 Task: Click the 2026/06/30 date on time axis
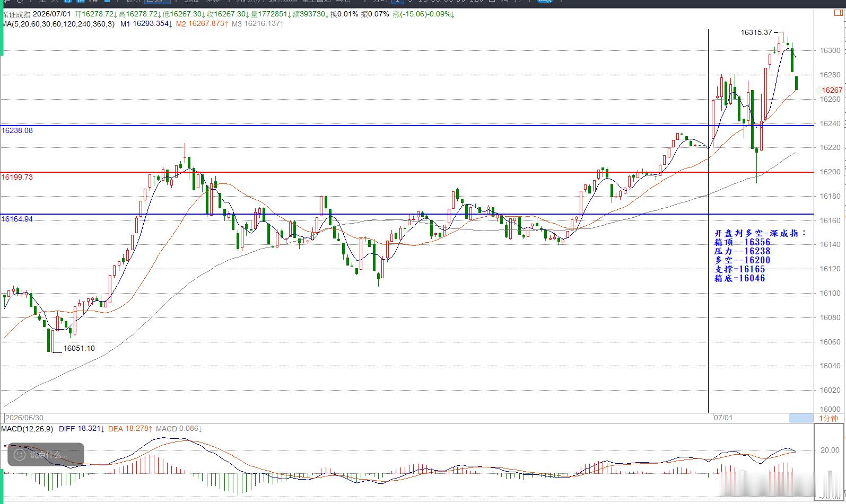[24, 418]
